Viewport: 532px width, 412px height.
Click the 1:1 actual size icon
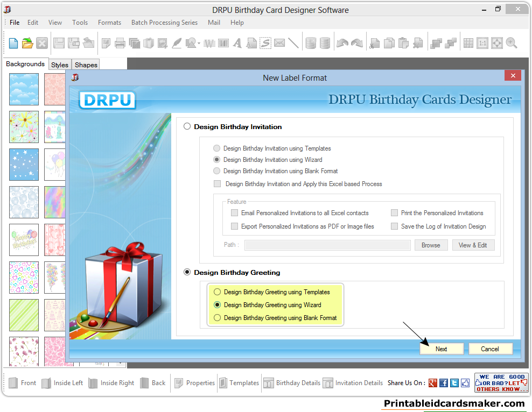click(482, 44)
